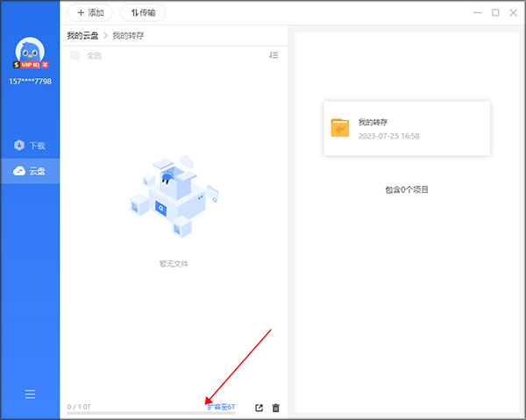Close the window

(513, 13)
